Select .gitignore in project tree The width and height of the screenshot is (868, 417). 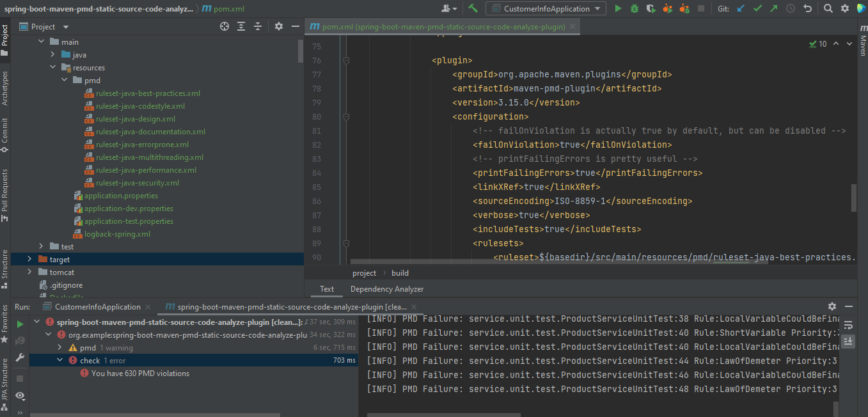67,285
